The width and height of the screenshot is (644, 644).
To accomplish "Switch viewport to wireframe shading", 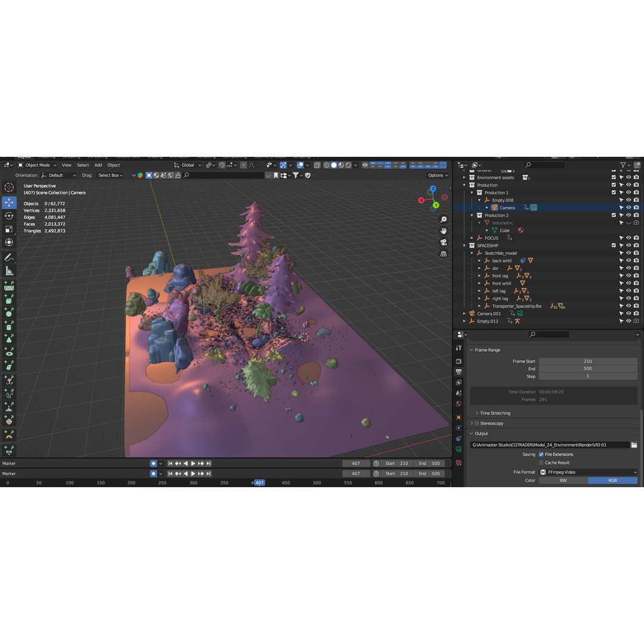I will click(327, 165).
